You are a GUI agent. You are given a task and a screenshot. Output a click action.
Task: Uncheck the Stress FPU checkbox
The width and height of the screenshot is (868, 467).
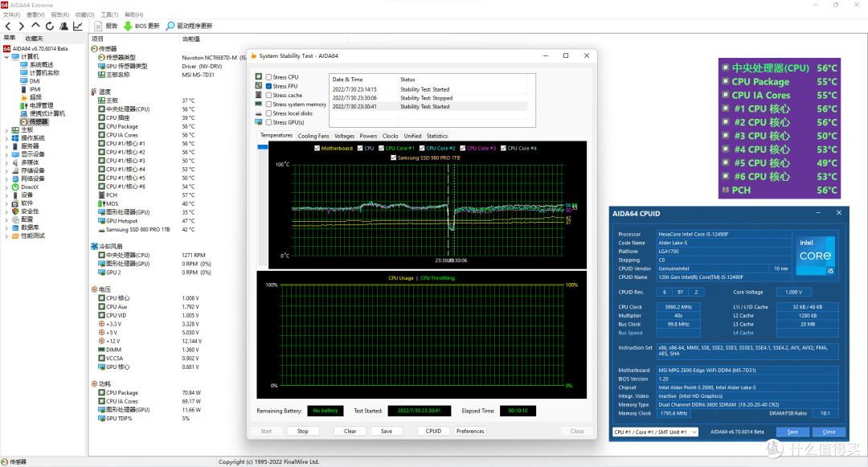(x=269, y=86)
